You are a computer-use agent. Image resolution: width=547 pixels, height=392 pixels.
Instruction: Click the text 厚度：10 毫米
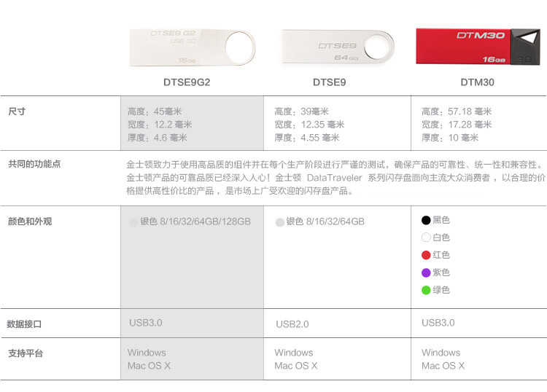[450, 138]
